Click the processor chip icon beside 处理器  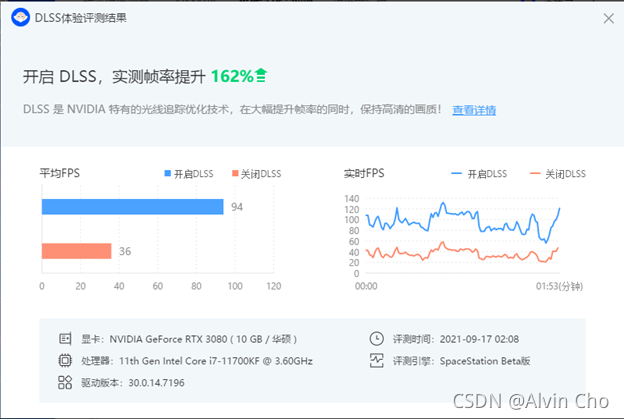[65, 361]
